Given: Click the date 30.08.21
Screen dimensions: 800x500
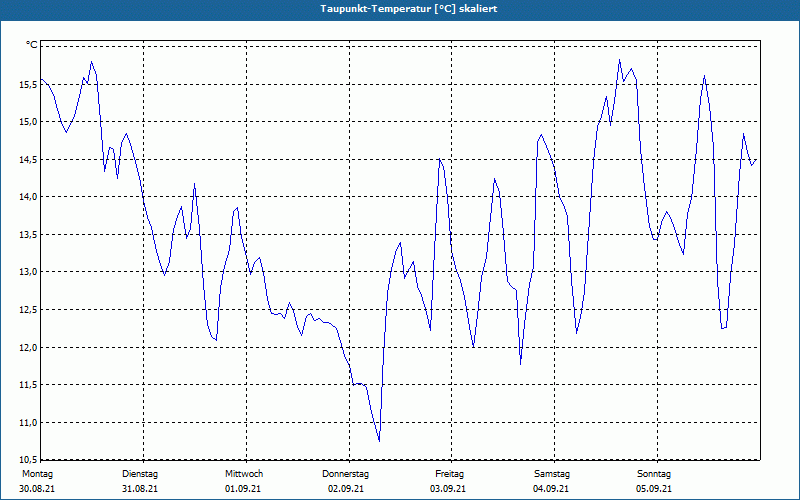Looking at the screenshot, I should [37, 489].
